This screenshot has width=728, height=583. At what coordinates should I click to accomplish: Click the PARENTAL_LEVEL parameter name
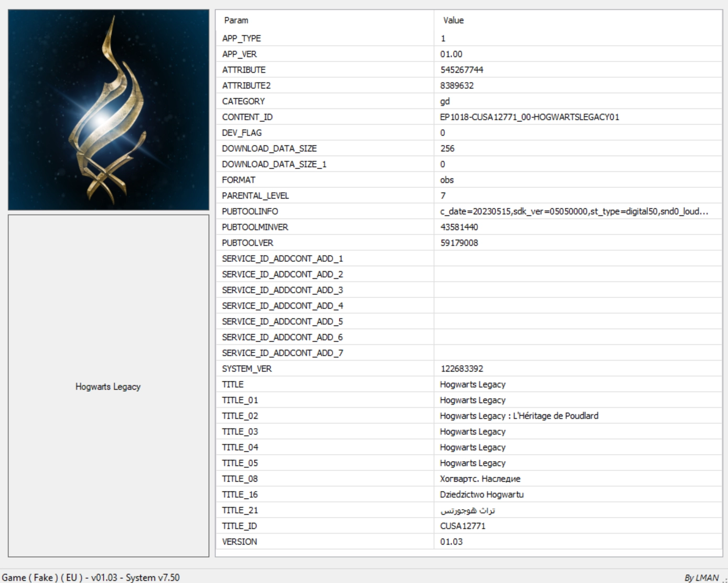tap(255, 196)
